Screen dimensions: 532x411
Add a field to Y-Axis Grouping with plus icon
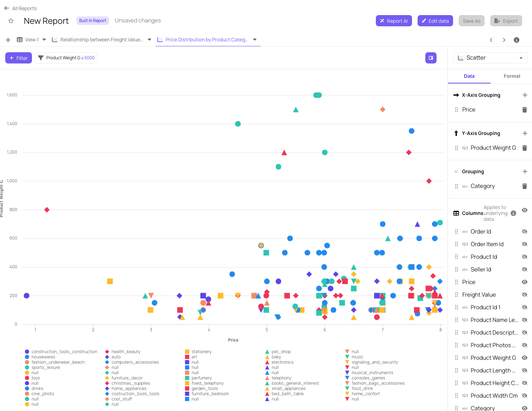[x=525, y=133]
